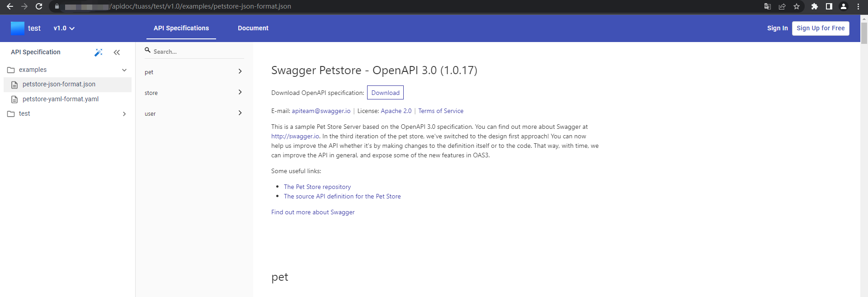Open the browser profile icon
Image resolution: width=868 pixels, height=297 pixels.
click(x=844, y=6)
